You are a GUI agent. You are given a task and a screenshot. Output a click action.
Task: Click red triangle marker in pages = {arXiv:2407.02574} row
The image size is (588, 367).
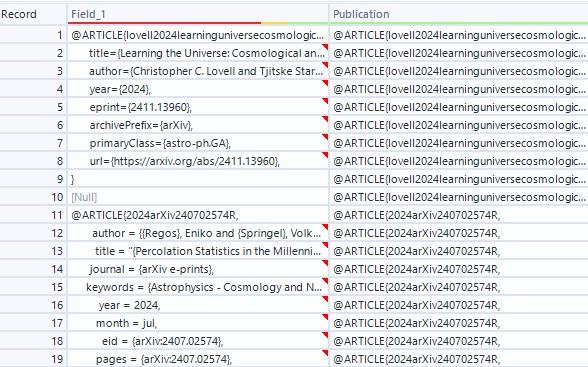point(325,353)
